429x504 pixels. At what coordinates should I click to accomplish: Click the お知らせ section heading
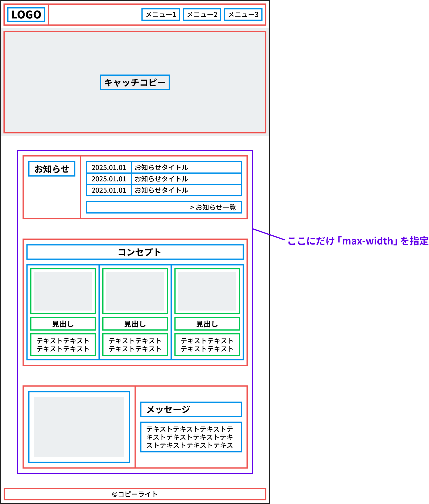[x=52, y=169]
